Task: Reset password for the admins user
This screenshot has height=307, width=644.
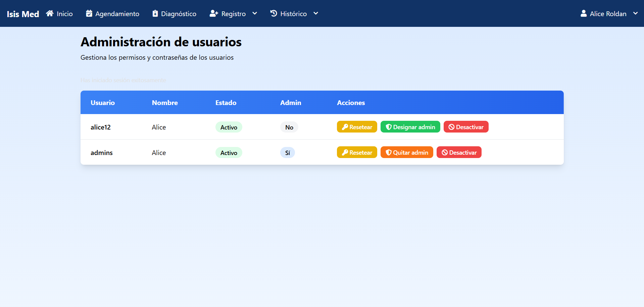Action: (x=357, y=152)
